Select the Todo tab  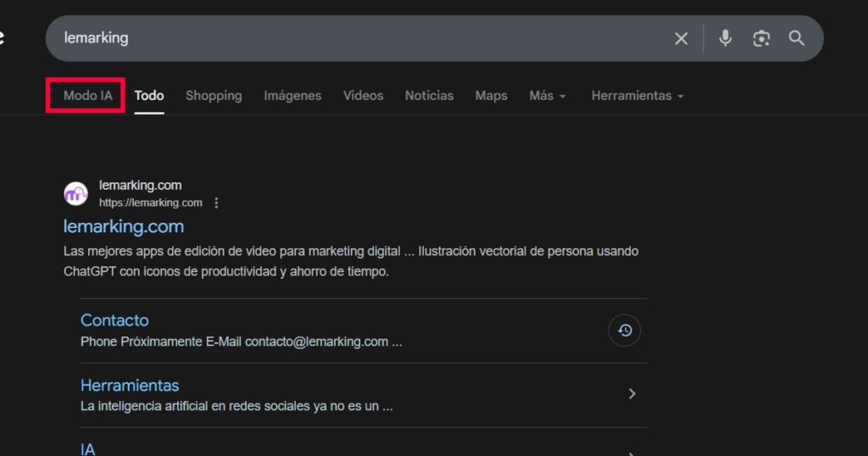[149, 96]
